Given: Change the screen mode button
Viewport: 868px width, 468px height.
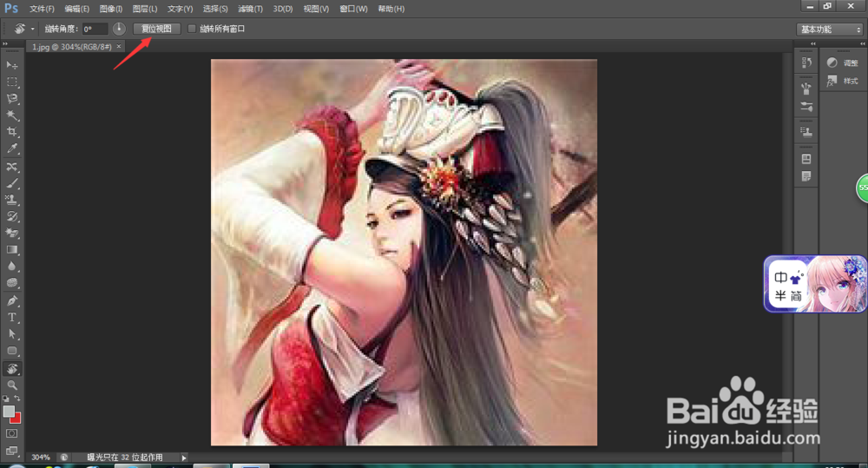Looking at the screenshot, I should point(11,451).
